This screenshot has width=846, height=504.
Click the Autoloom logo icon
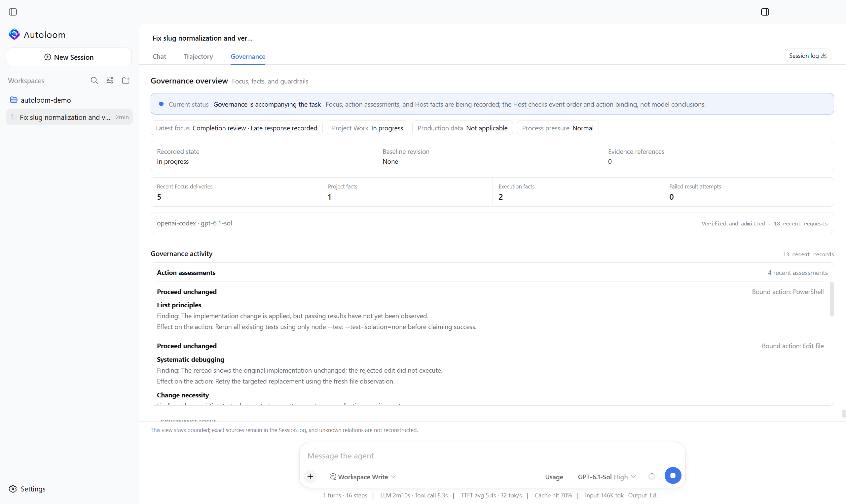(14, 34)
